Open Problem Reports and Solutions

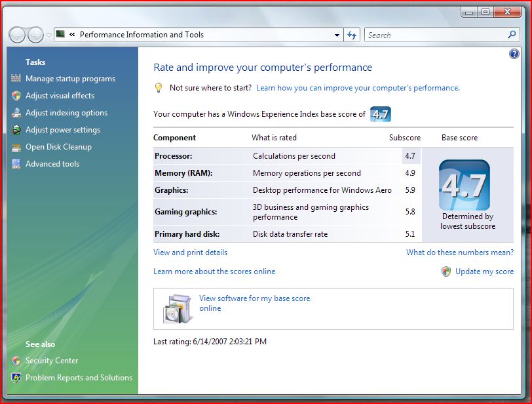point(79,378)
